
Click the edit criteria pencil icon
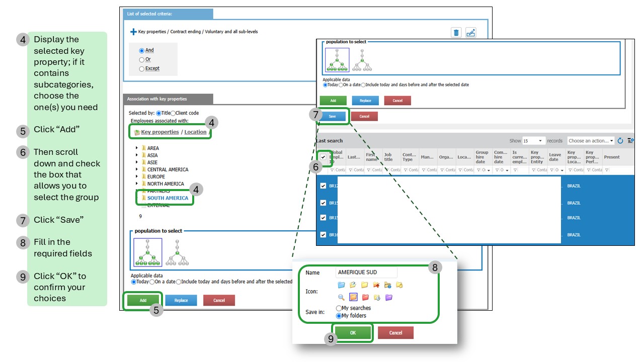(x=470, y=33)
